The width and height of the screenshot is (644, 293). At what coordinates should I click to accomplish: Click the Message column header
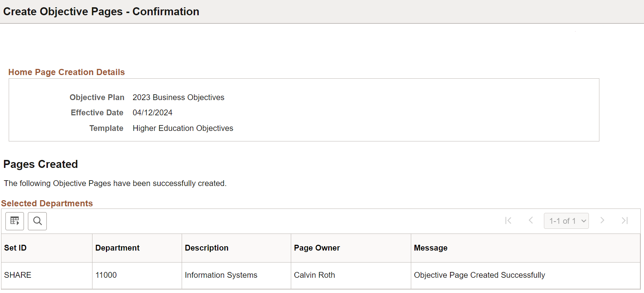pos(430,248)
